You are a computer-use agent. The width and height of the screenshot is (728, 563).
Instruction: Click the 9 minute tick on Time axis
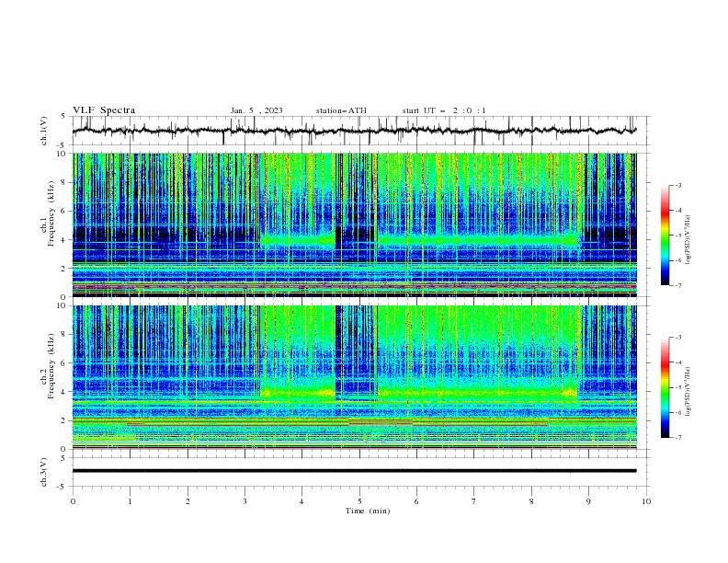pyautogui.click(x=588, y=501)
